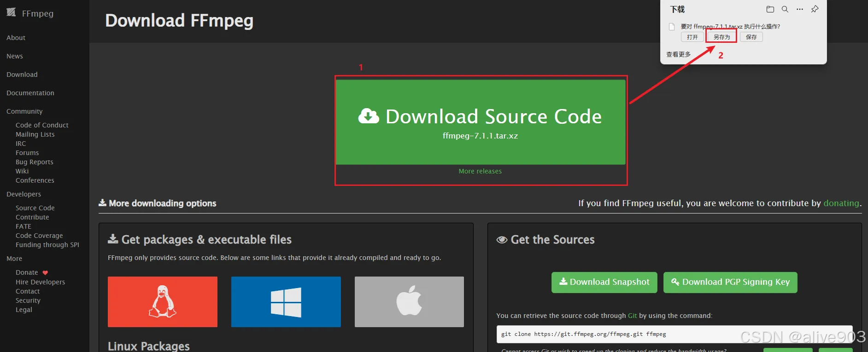Open Donate sidebar link
The image size is (868, 352).
tap(27, 272)
